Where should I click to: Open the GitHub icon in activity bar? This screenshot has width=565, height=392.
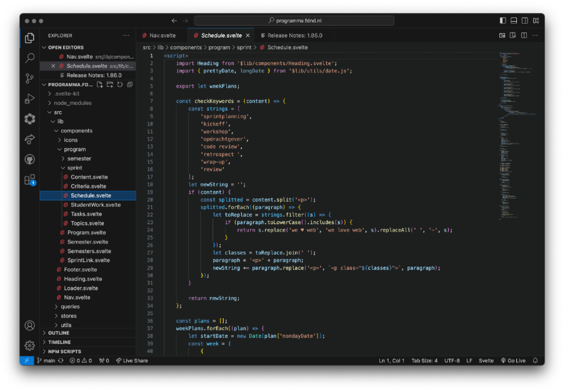(30, 159)
